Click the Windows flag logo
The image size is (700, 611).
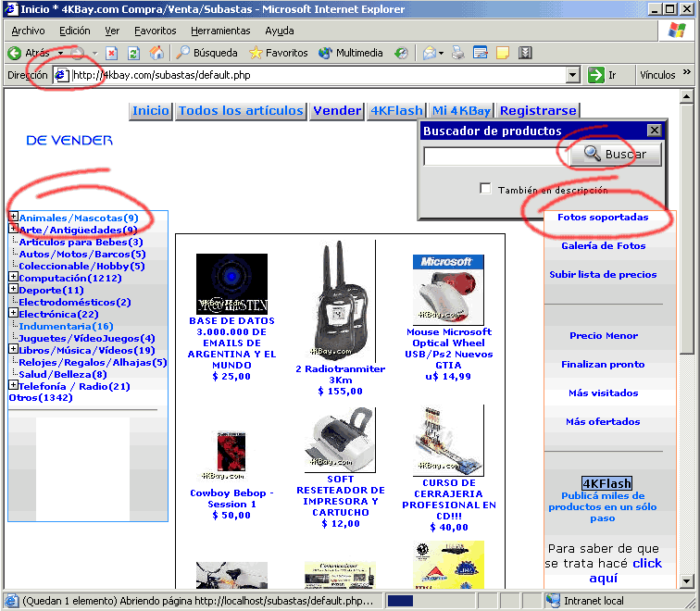[677, 31]
